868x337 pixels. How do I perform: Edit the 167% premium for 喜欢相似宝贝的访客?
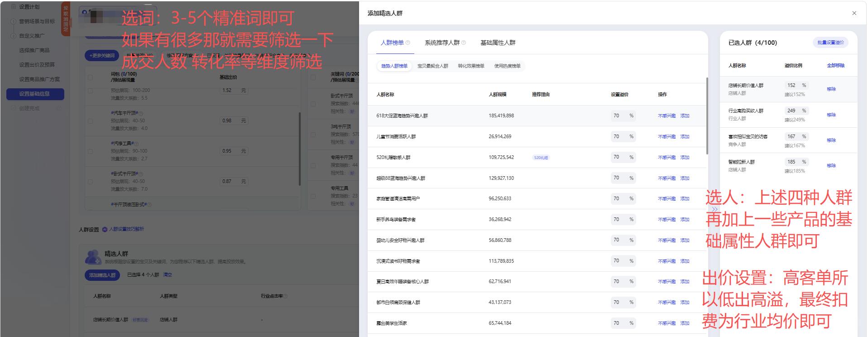point(797,136)
